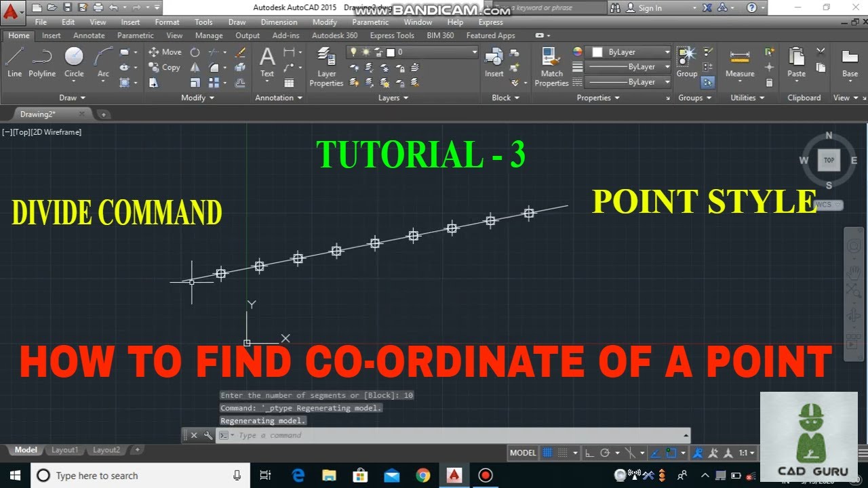Click the Explode tool icon
This screenshot has height=488, width=868.
pos(240,67)
